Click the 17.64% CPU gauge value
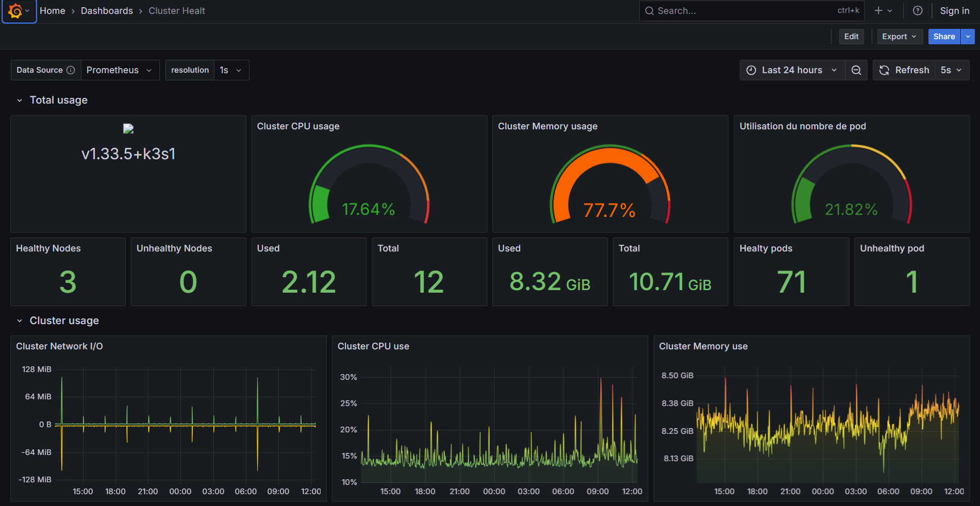This screenshot has height=506, width=980. pyautogui.click(x=369, y=209)
